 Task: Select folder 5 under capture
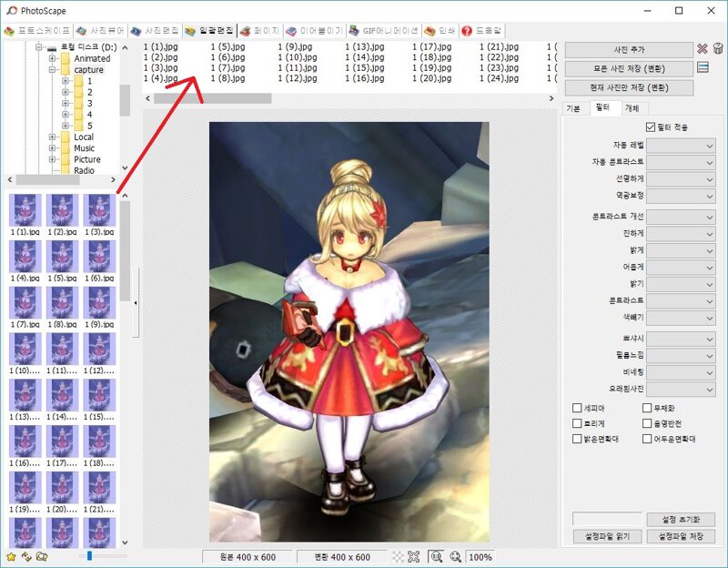(89, 126)
